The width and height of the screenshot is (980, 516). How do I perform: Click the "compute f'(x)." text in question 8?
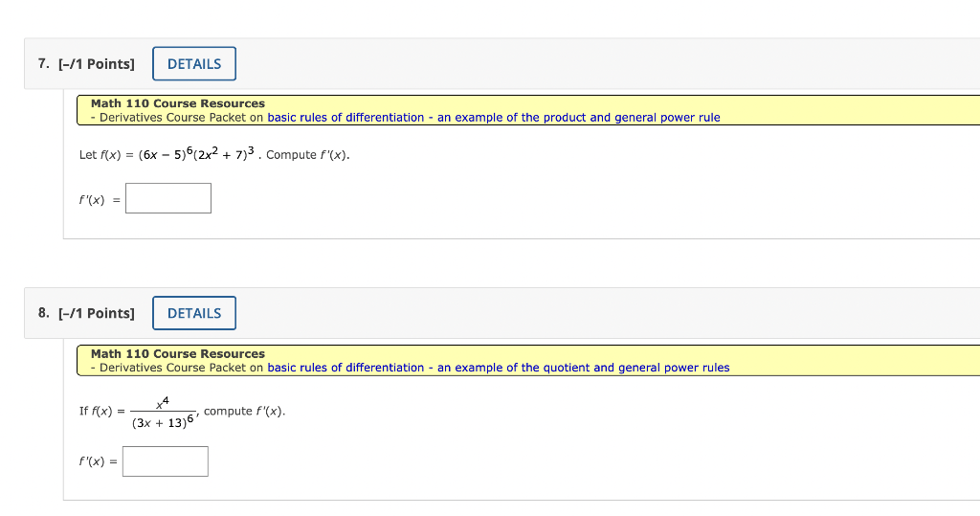click(x=244, y=412)
